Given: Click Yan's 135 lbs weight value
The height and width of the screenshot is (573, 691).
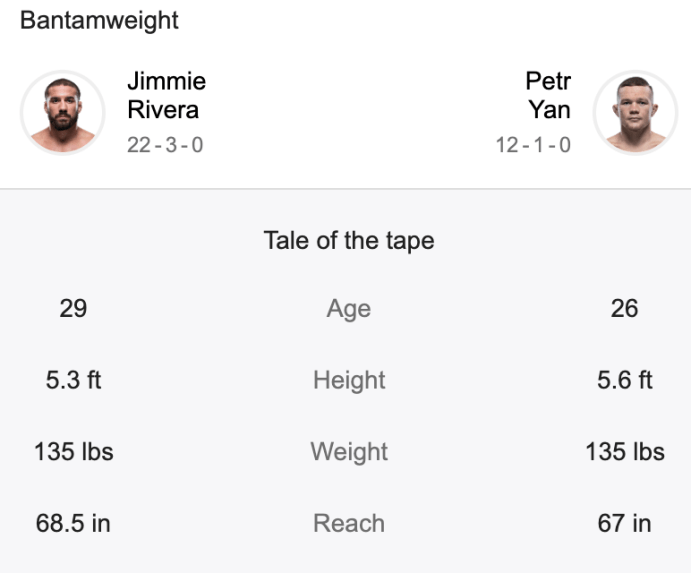Looking at the screenshot, I should tap(624, 452).
